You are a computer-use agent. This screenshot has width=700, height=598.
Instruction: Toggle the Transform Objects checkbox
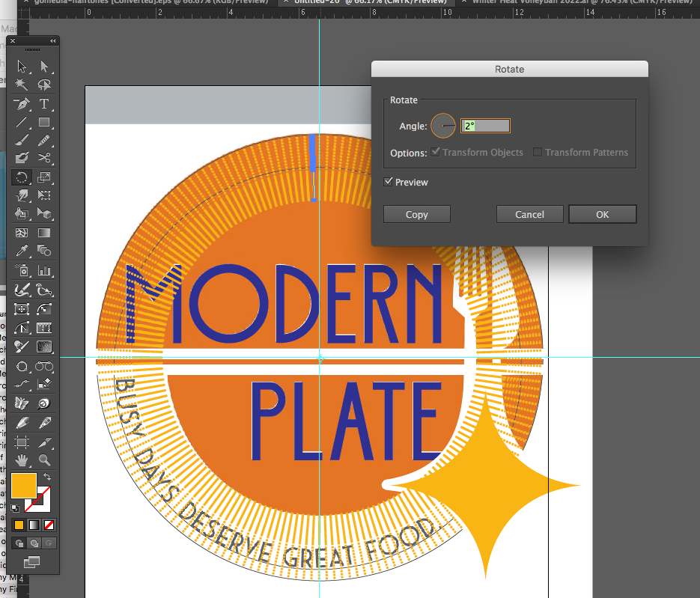(436, 153)
